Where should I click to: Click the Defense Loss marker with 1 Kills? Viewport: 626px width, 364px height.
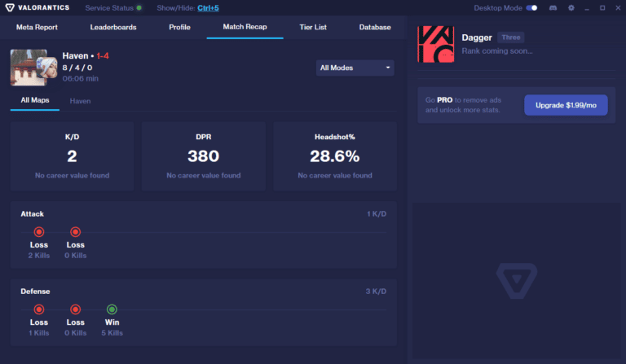point(39,309)
